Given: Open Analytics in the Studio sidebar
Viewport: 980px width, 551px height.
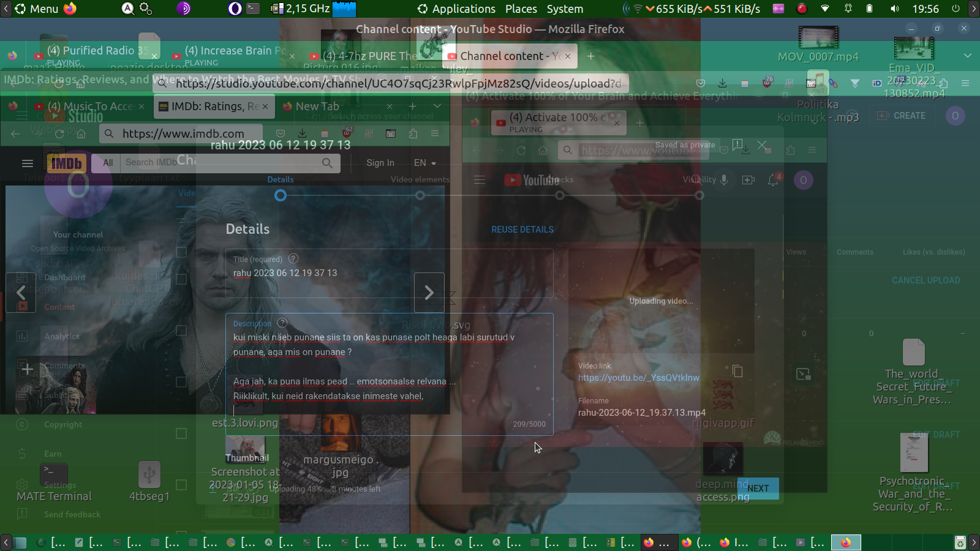Looking at the screenshot, I should click(62, 336).
